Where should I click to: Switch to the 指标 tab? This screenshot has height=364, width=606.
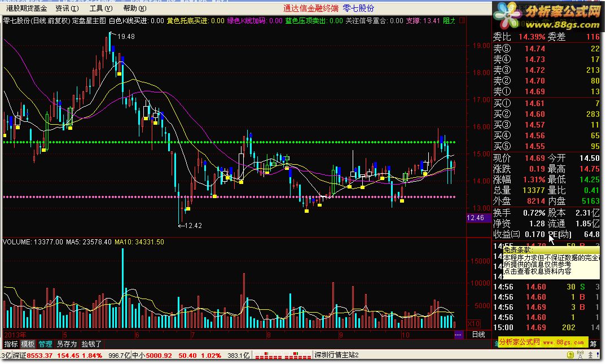click(x=11, y=344)
